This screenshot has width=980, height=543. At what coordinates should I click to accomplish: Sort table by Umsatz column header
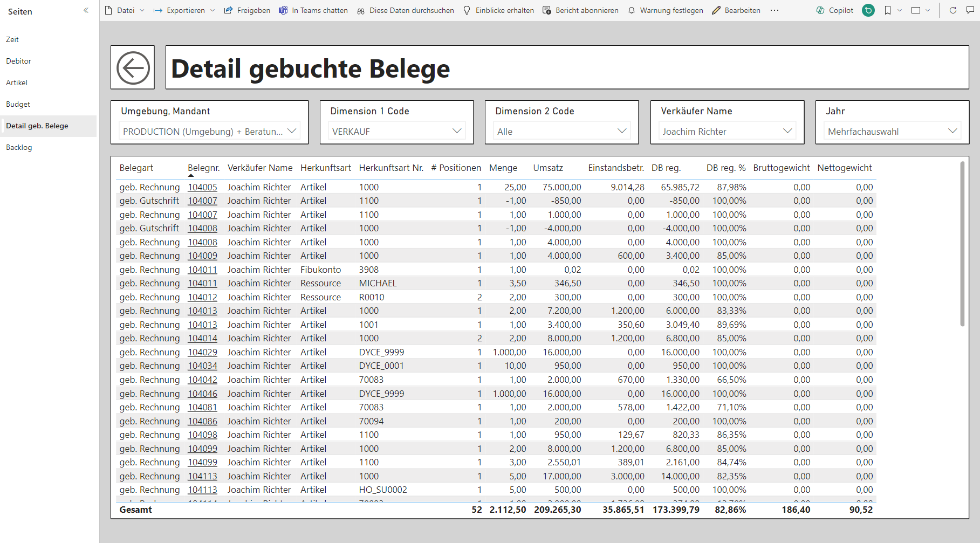548,168
